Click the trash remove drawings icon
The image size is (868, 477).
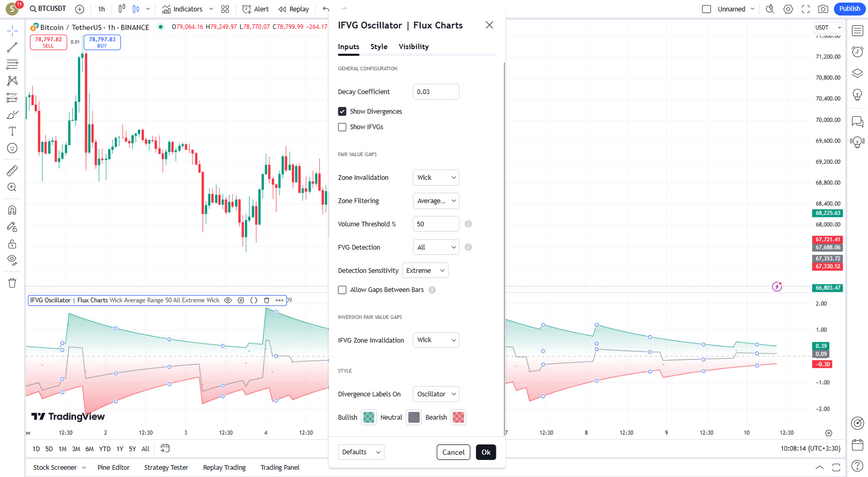[x=12, y=283]
